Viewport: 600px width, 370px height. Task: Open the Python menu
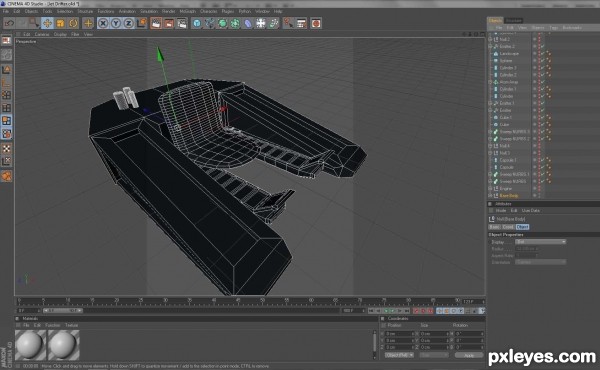(x=245, y=11)
